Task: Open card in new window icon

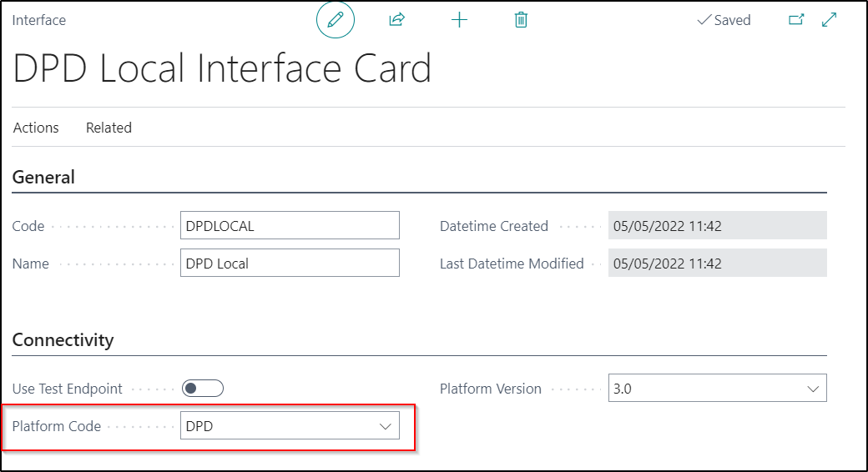Action: [796, 20]
